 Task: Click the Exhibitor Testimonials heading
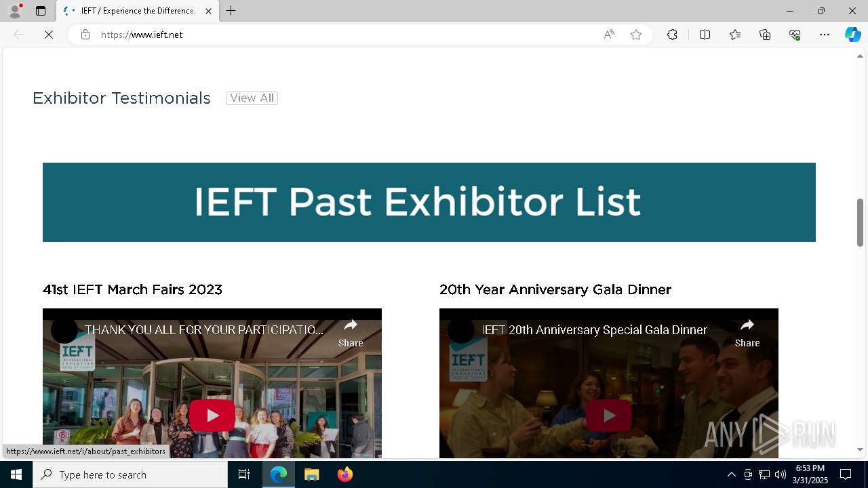(121, 98)
